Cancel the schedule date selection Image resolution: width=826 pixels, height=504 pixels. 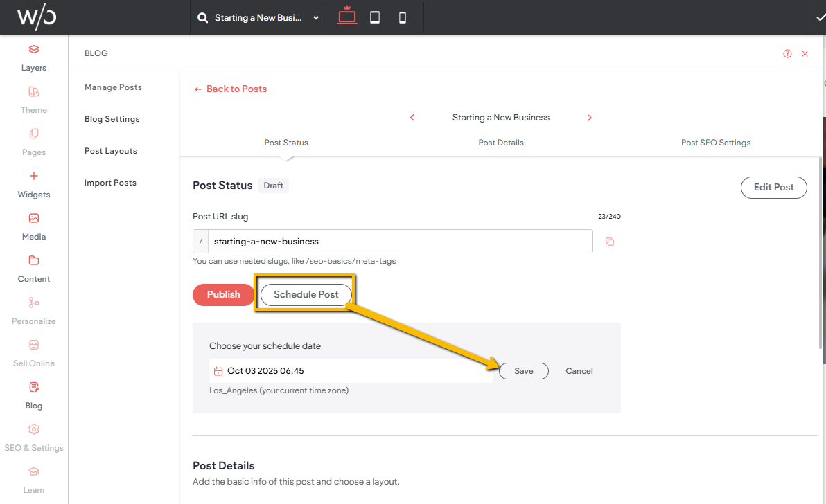(579, 371)
